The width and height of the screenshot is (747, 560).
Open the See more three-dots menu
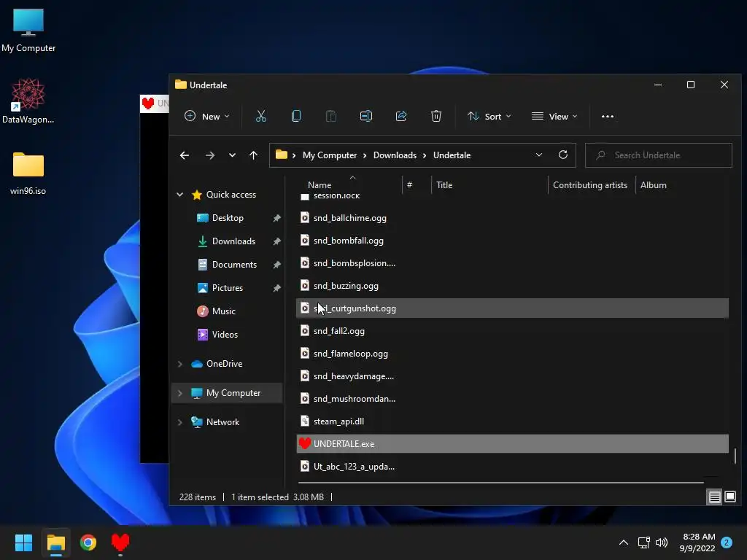pos(608,116)
